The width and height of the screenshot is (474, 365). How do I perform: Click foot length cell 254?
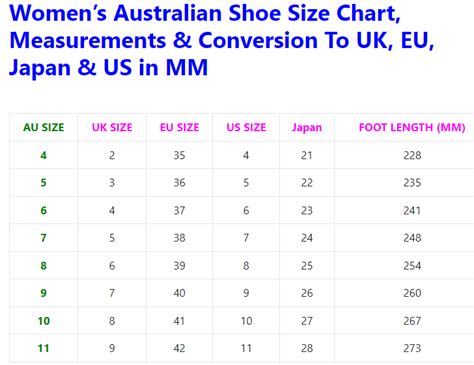[412, 266]
